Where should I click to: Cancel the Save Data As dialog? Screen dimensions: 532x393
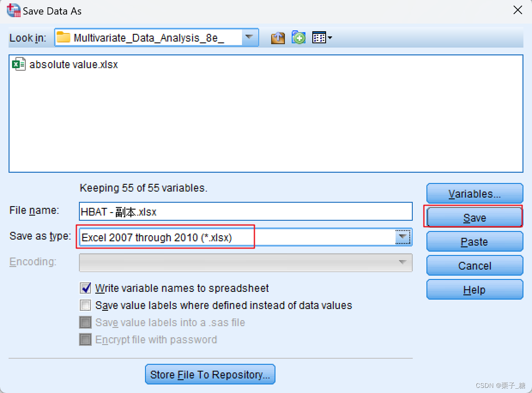[475, 266]
